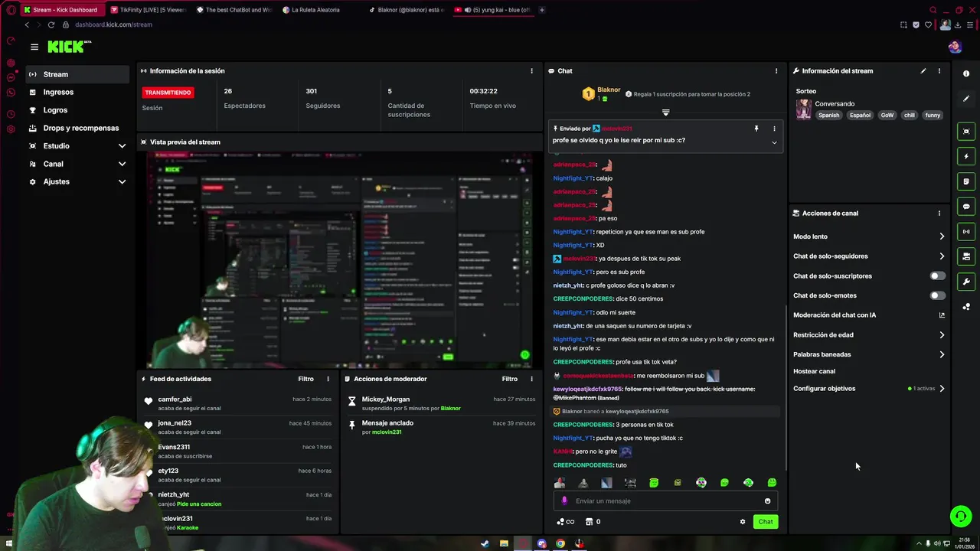Open the emoji picker in chat input

tap(767, 501)
